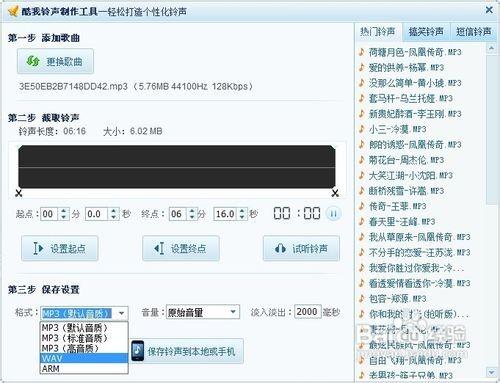500x383 pixels.
Task: Choose MP3（默认音质）option in format list
Action: click(x=84, y=328)
